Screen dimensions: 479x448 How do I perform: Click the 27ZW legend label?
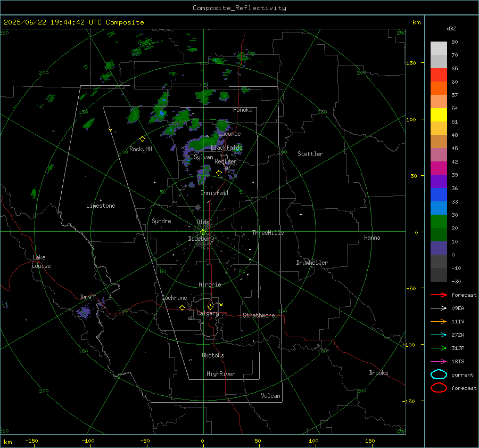(458, 335)
